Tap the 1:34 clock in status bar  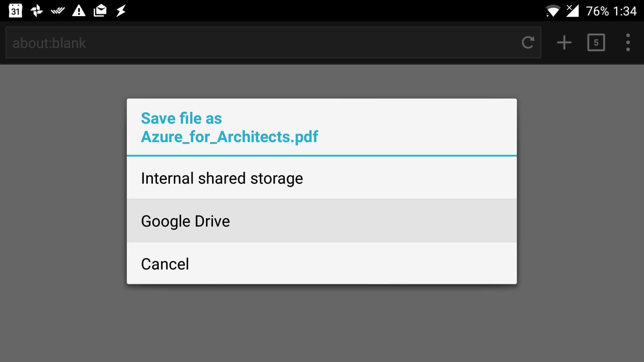tap(625, 11)
